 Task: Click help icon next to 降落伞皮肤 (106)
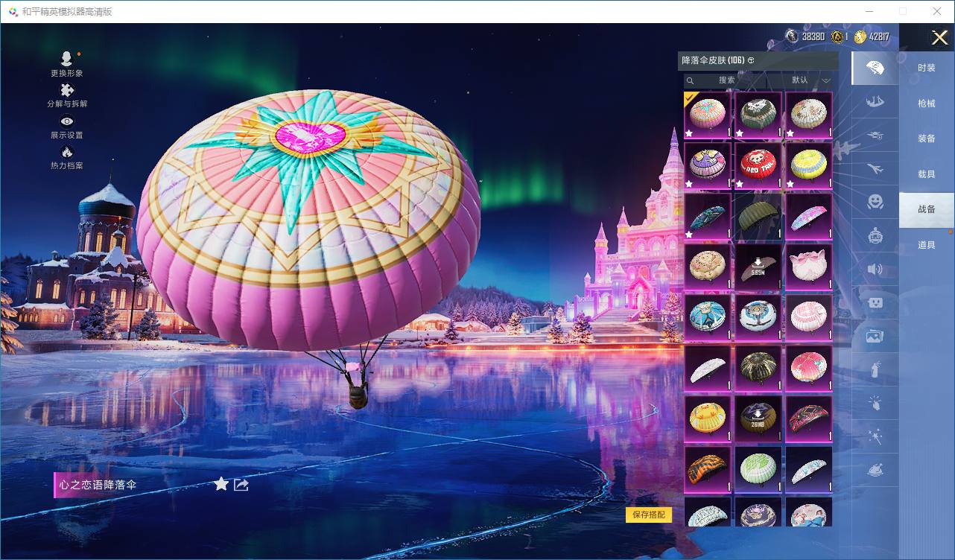[751, 60]
